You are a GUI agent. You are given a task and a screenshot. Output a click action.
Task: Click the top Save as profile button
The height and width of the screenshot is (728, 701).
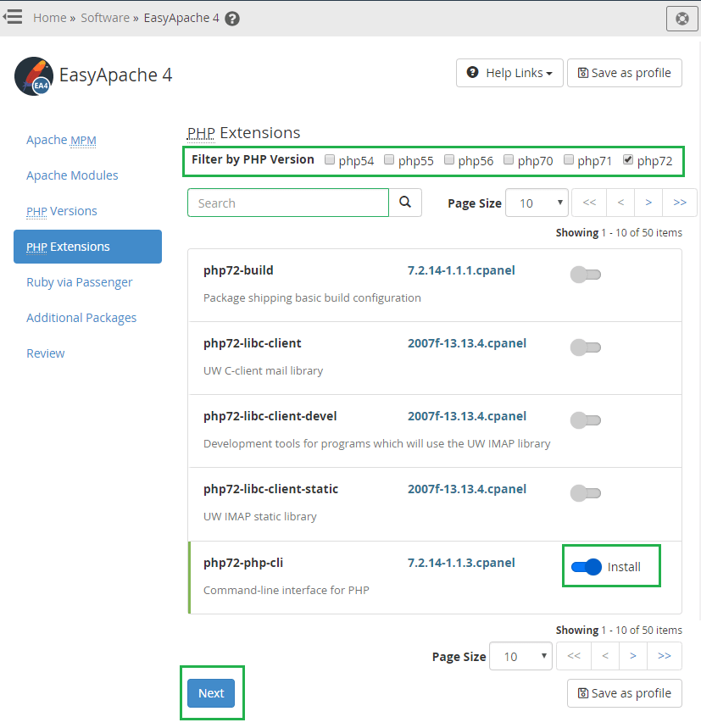pos(625,73)
